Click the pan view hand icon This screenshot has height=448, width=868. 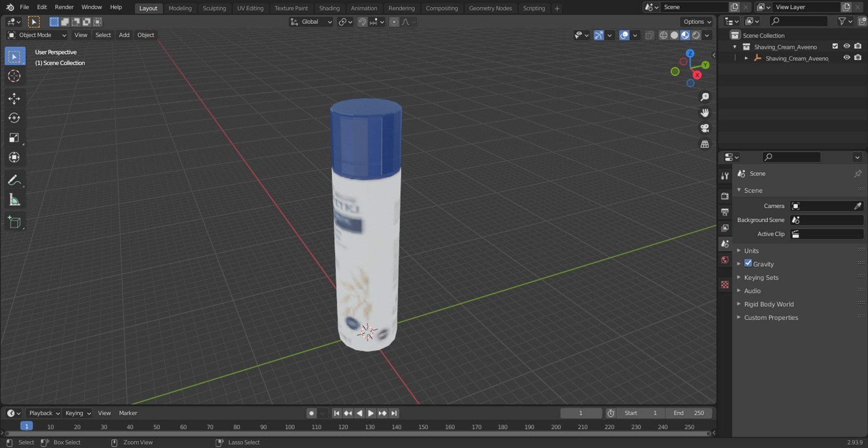704,113
